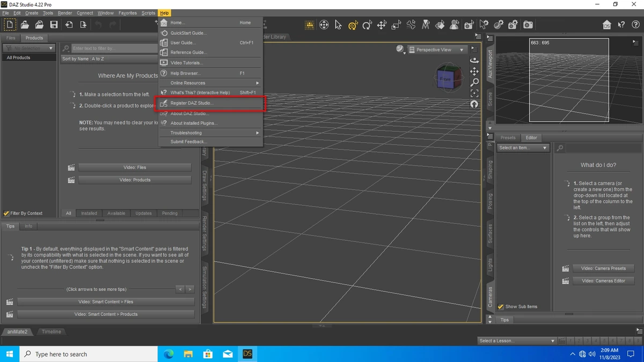Select Video Tutorials menu entry
Image resolution: width=644 pixels, height=362 pixels.
tap(210, 63)
